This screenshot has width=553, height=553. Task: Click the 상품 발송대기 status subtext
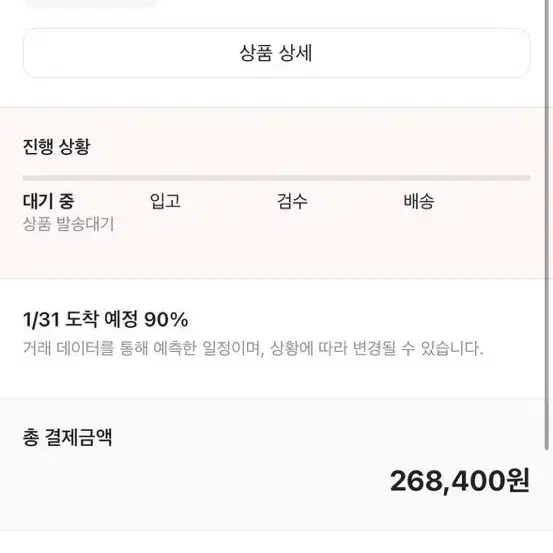69,224
